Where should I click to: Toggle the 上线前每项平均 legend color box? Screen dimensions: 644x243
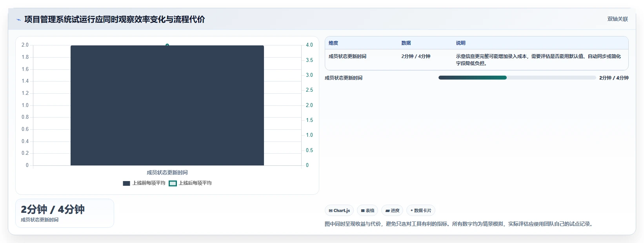[x=126, y=183]
